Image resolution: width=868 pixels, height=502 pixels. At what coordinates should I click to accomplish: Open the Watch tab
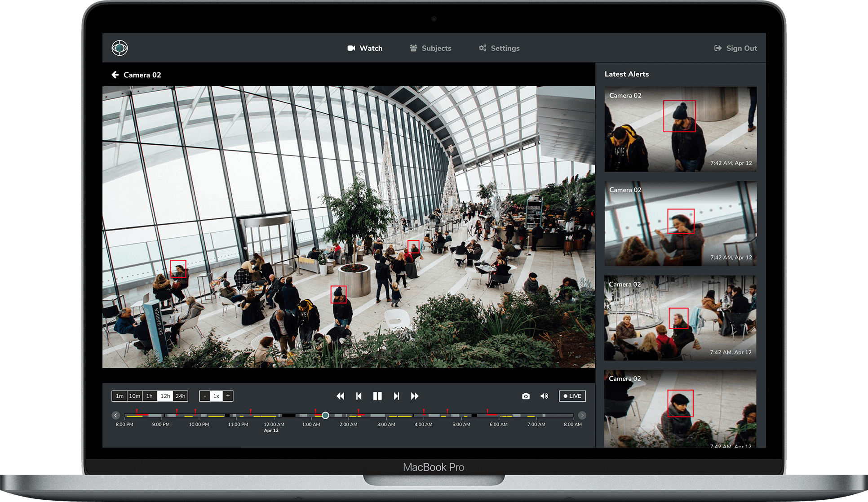coord(365,48)
